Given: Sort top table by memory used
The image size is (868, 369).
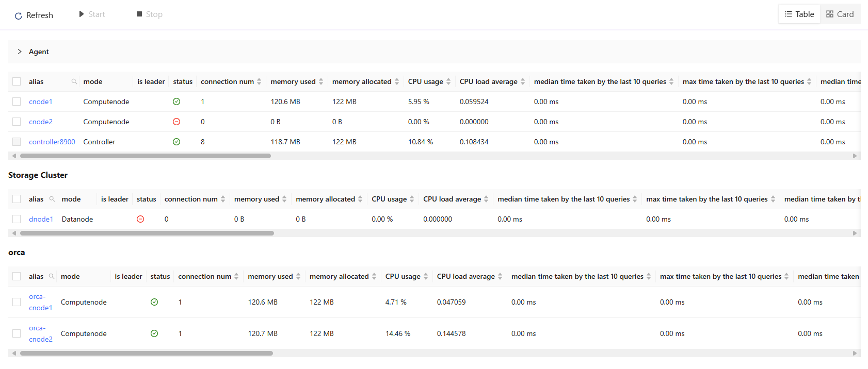Looking at the screenshot, I should [321, 81].
